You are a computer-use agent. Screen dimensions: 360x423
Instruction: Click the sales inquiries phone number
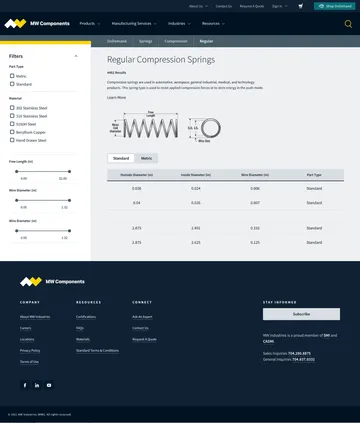click(x=299, y=353)
